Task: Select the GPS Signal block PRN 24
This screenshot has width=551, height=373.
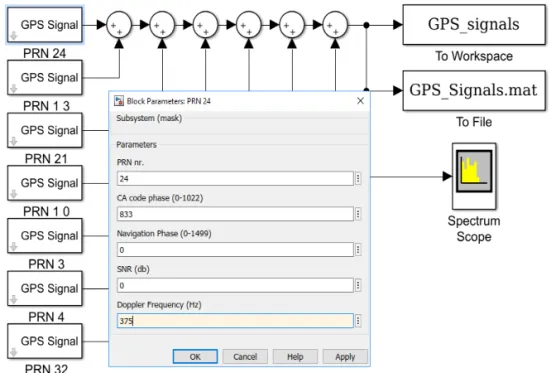Action: (x=45, y=25)
